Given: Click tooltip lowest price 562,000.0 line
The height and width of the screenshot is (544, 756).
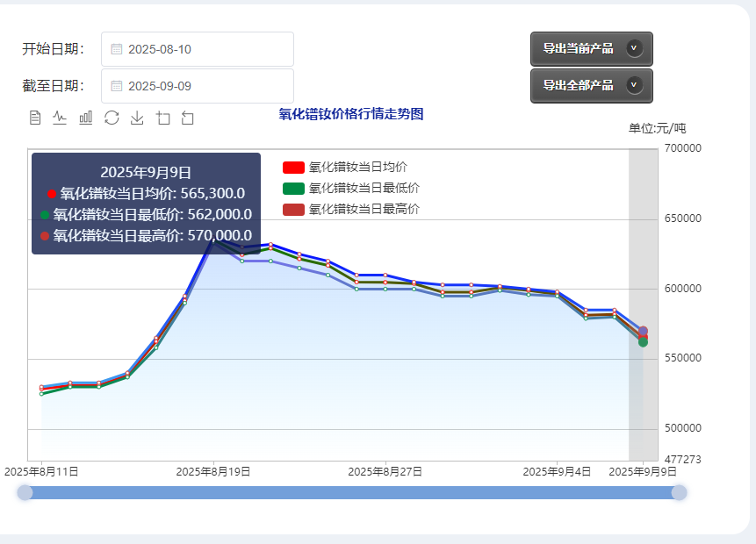Looking at the screenshot, I should tap(146, 214).
